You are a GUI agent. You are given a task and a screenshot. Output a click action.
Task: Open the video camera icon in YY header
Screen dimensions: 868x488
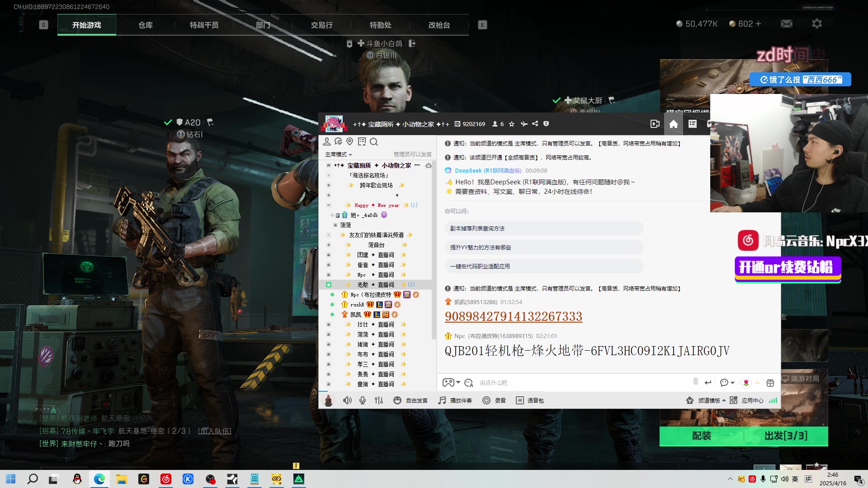(655, 124)
